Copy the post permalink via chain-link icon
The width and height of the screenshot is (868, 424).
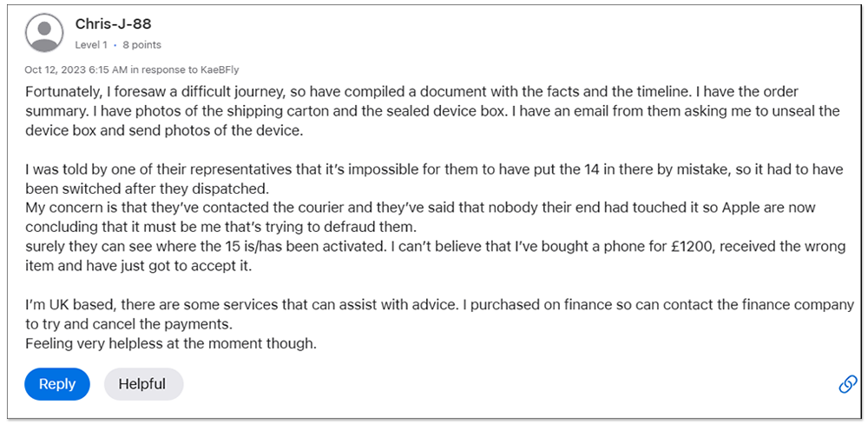pyautogui.click(x=847, y=384)
